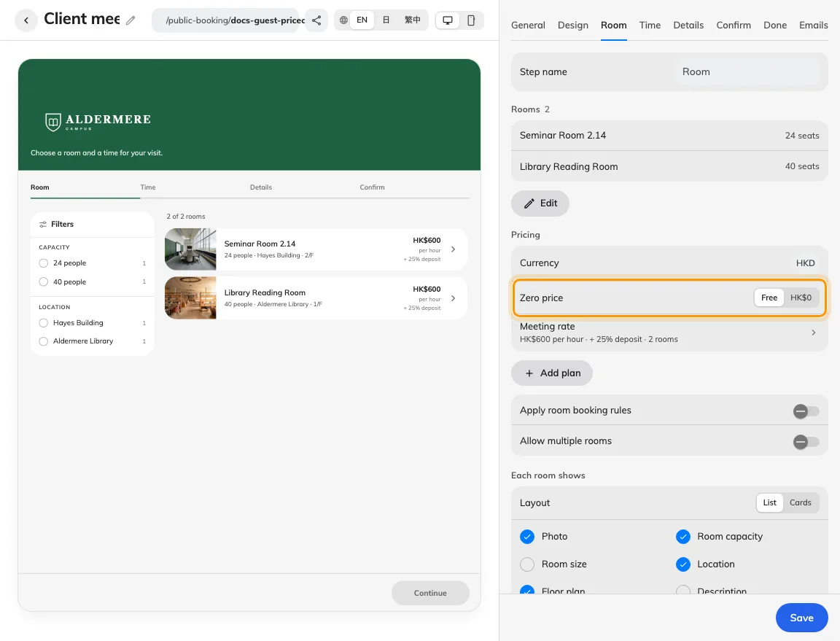Enable Allow multiple rooms switch

click(x=806, y=442)
